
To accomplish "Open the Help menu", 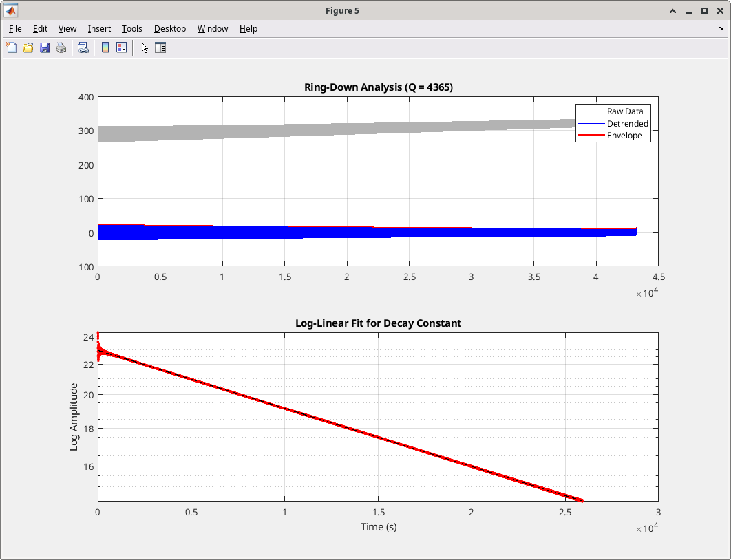I will (x=248, y=29).
